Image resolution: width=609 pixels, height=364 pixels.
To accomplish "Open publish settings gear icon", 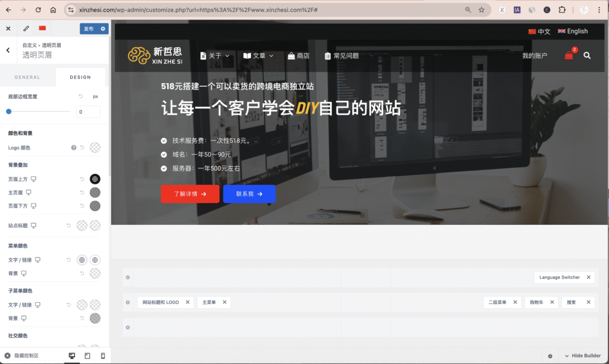I will [103, 29].
